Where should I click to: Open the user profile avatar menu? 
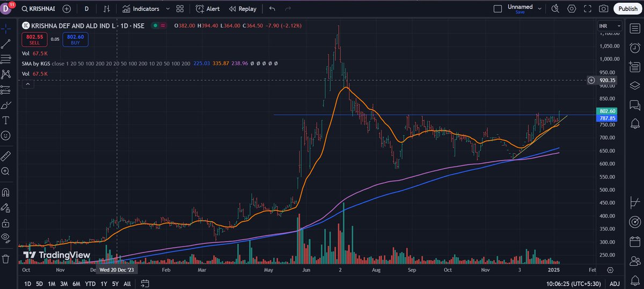pos(6,8)
